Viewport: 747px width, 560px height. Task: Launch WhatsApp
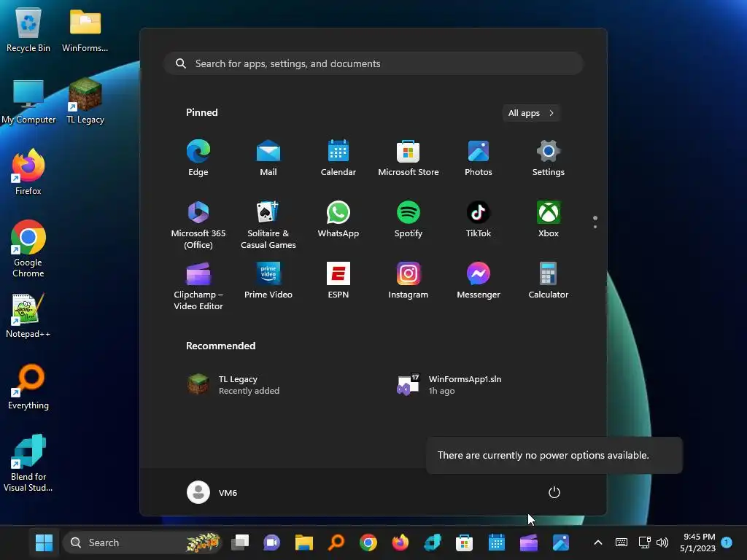pyautogui.click(x=338, y=219)
